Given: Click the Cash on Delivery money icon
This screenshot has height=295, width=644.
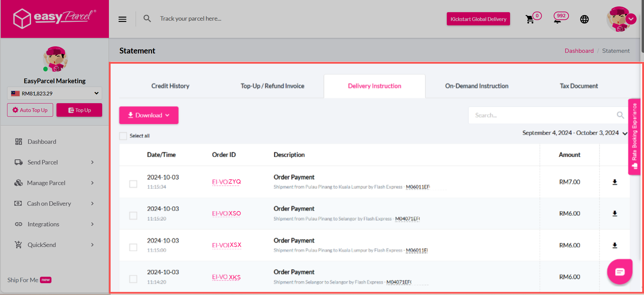Looking at the screenshot, I should pyautogui.click(x=18, y=203).
